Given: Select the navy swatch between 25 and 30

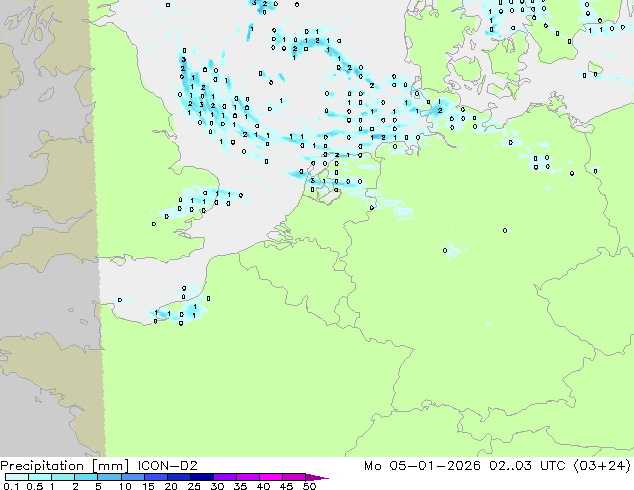Looking at the screenshot, I should pos(202,477).
